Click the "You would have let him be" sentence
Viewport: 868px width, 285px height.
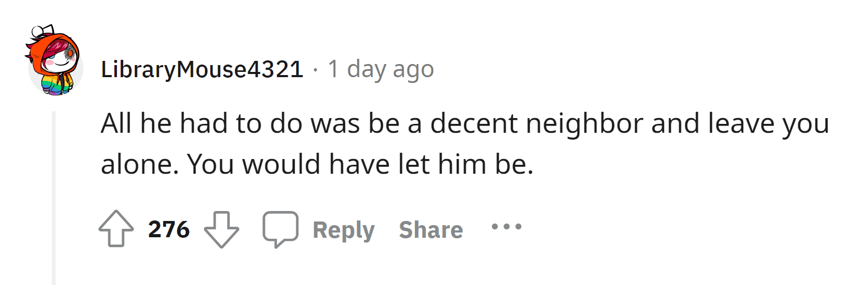click(x=360, y=164)
